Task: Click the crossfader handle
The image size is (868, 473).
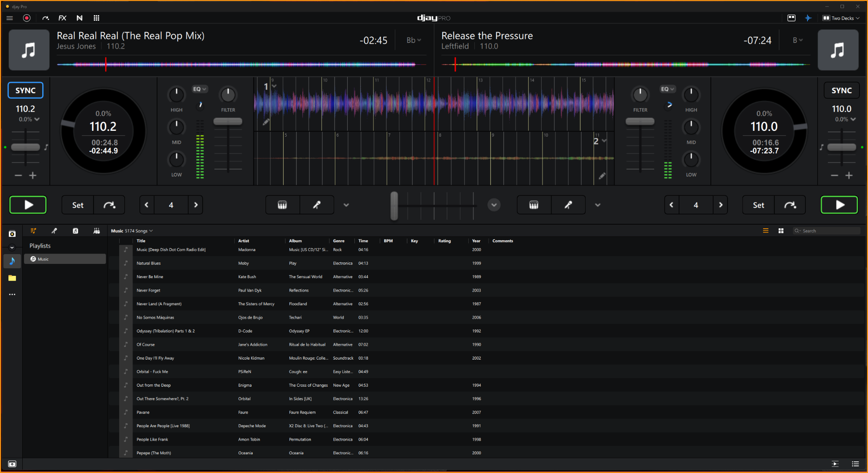Action: point(394,206)
